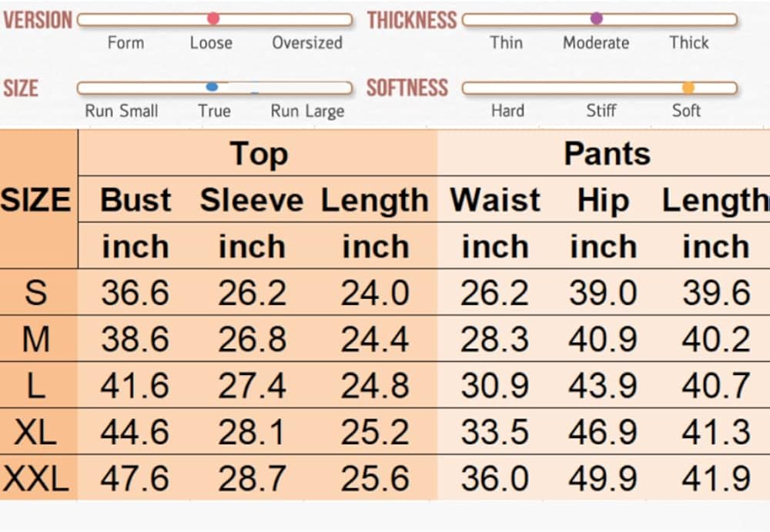The height and width of the screenshot is (532, 770).
Task: Click the Waist column header
Action: pos(495,200)
